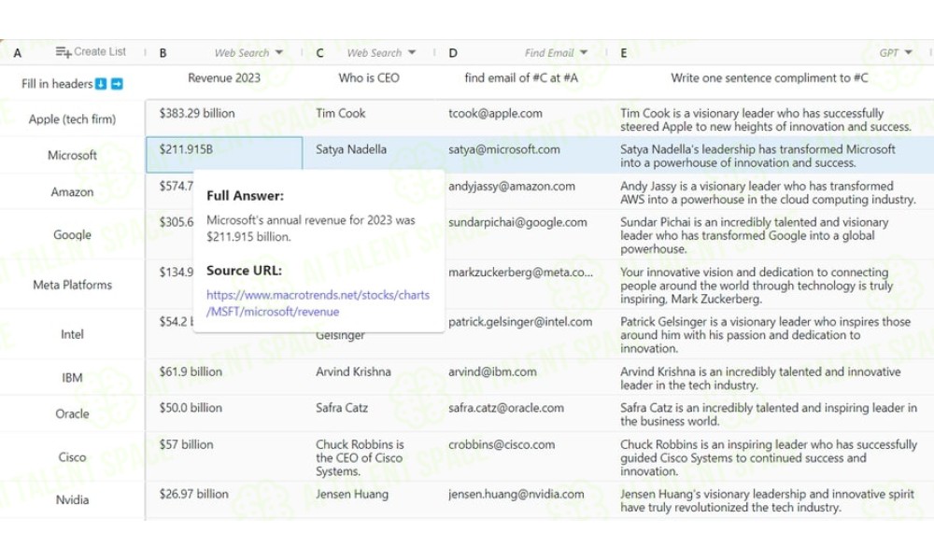The image size is (934, 560).
Task: Click the Tim Cook compliment sentence cell
Action: (x=771, y=119)
